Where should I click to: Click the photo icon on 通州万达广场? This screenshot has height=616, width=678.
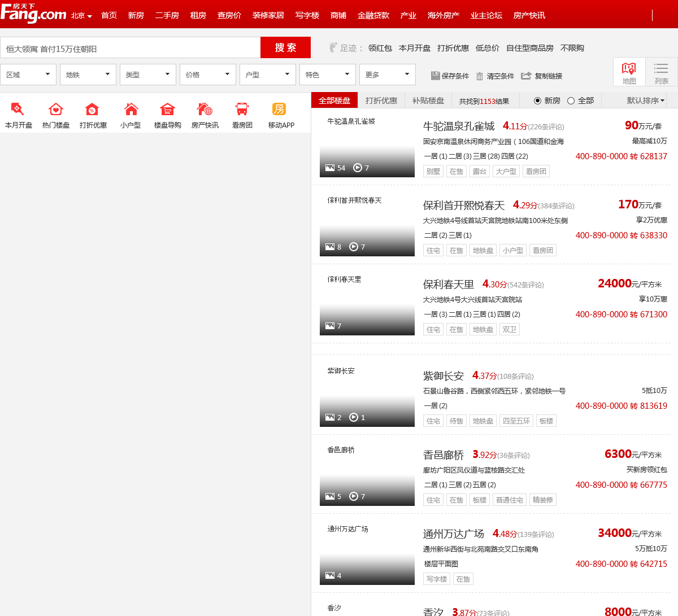coord(330,575)
